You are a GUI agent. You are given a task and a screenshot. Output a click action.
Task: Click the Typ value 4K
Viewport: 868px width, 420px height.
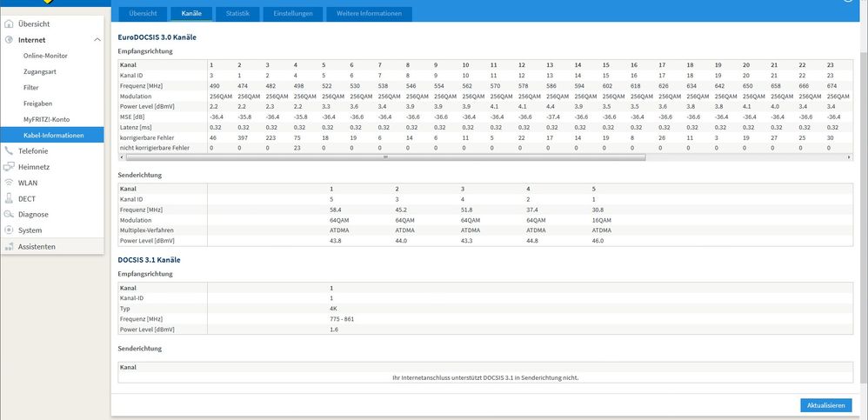tap(333, 308)
